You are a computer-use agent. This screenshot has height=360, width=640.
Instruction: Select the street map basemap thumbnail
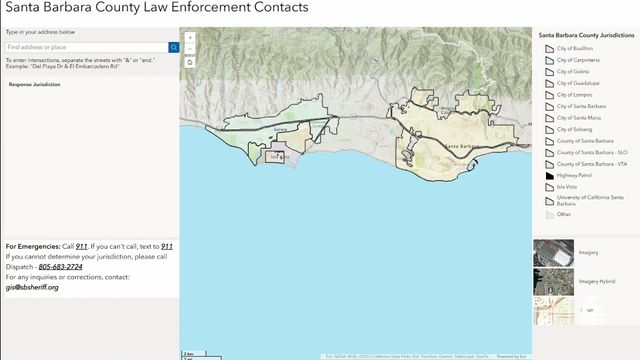point(553,311)
